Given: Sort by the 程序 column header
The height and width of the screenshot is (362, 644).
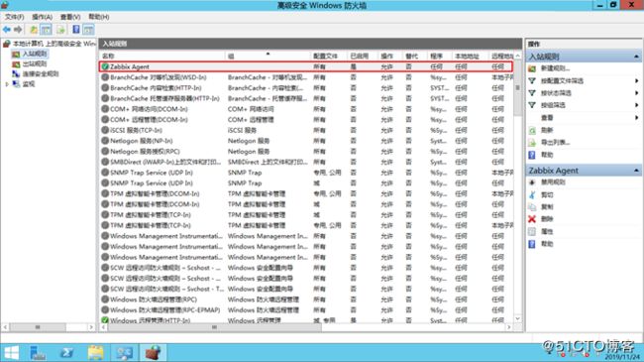Looking at the screenshot, I should point(440,56).
